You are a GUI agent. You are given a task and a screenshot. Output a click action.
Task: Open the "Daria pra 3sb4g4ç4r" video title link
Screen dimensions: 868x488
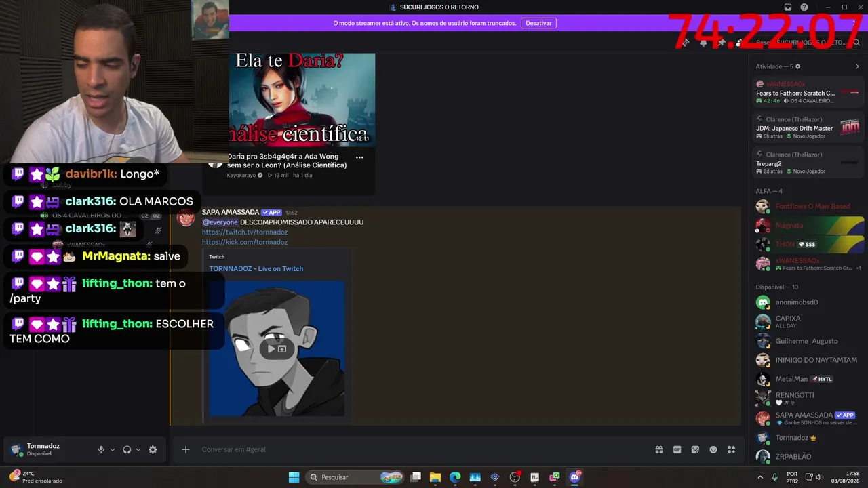287,161
